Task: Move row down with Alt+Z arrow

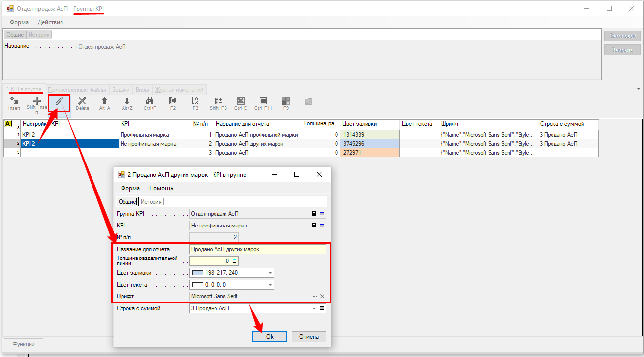Action: tap(127, 101)
